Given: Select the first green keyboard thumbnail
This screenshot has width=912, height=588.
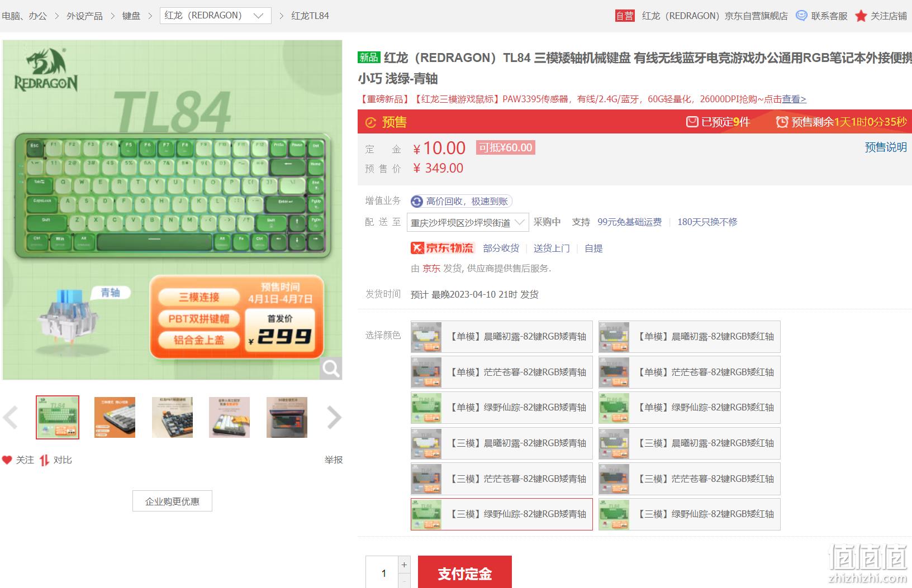Looking at the screenshot, I should point(58,417).
